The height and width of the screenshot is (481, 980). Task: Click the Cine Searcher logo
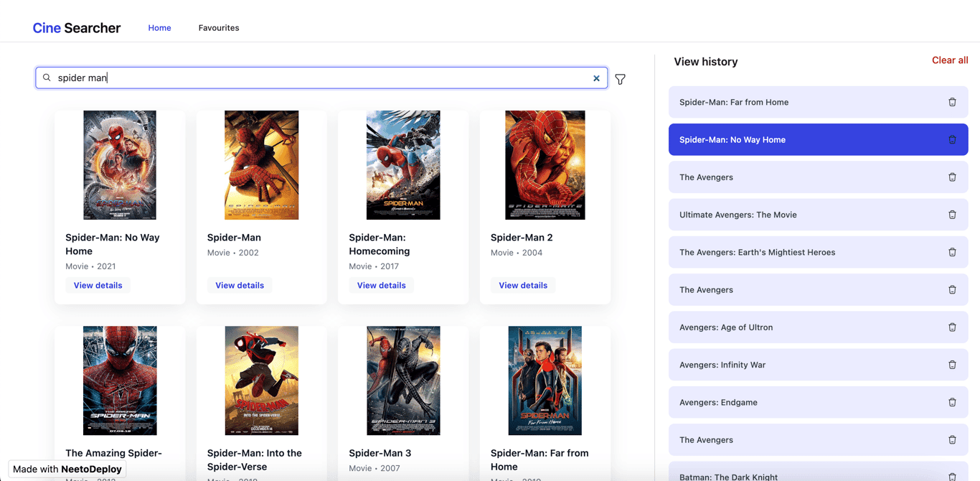coord(77,28)
